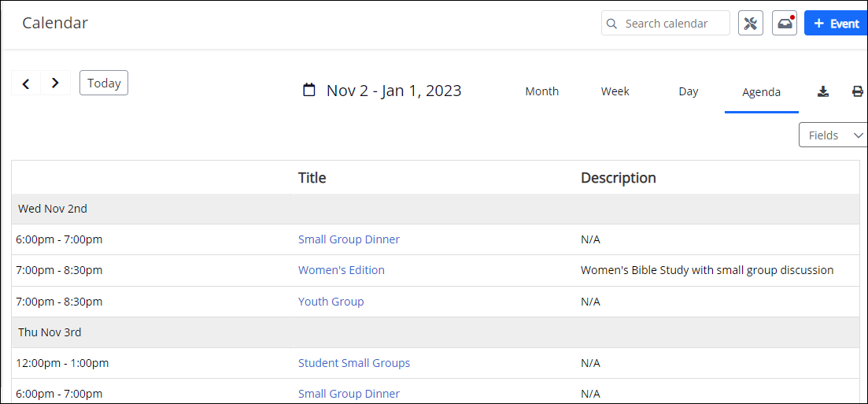868x404 pixels.
Task: Go to previous date range arrow
Action: 26,83
